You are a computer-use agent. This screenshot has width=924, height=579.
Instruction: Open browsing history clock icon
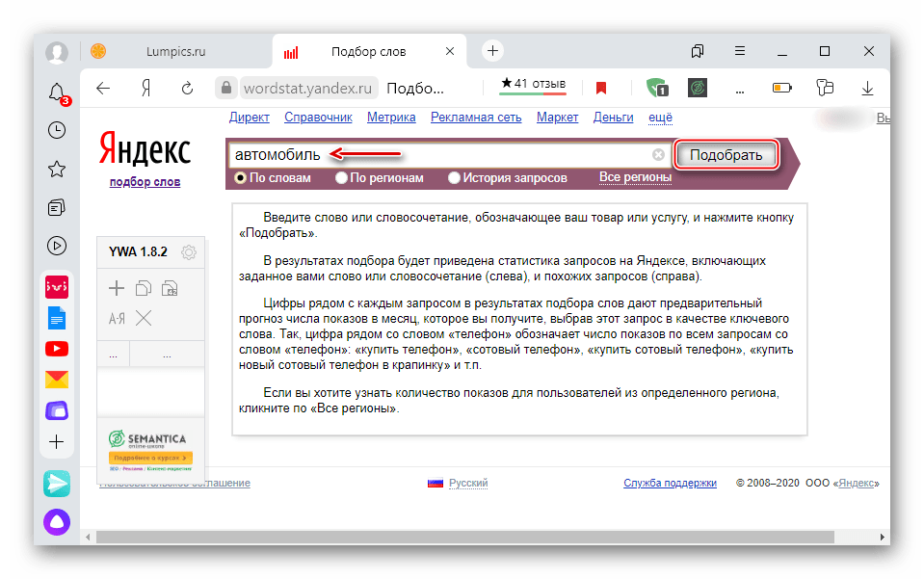click(x=57, y=130)
